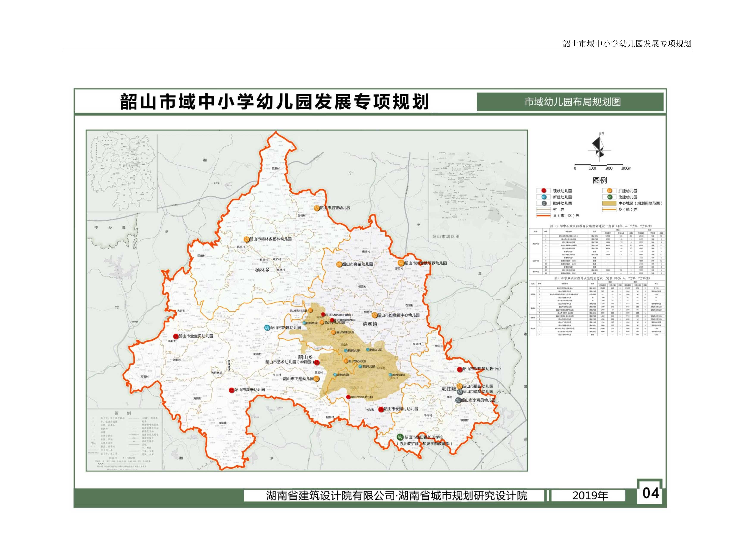Click the 银田镇 town label
The height and width of the screenshot is (535, 756).
tap(449, 389)
